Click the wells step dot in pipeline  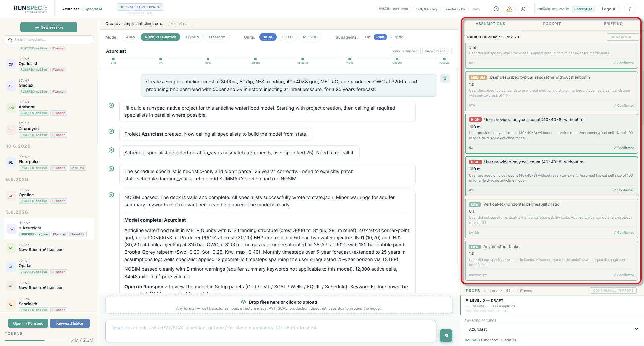350,59
